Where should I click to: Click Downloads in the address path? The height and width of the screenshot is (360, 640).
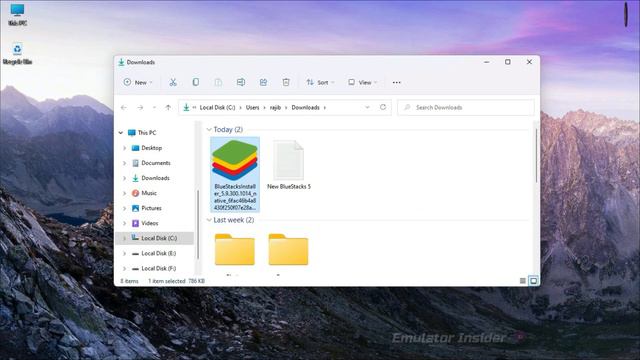coord(305,107)
